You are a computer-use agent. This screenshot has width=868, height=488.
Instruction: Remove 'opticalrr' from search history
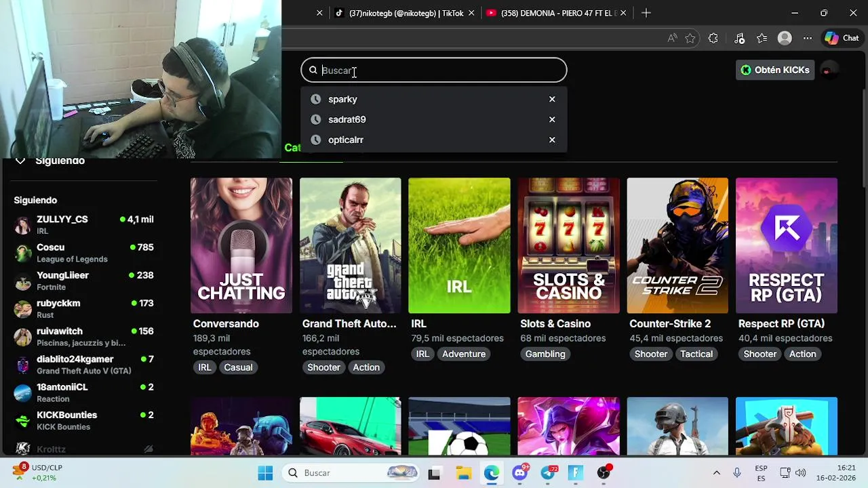point(552,140)
